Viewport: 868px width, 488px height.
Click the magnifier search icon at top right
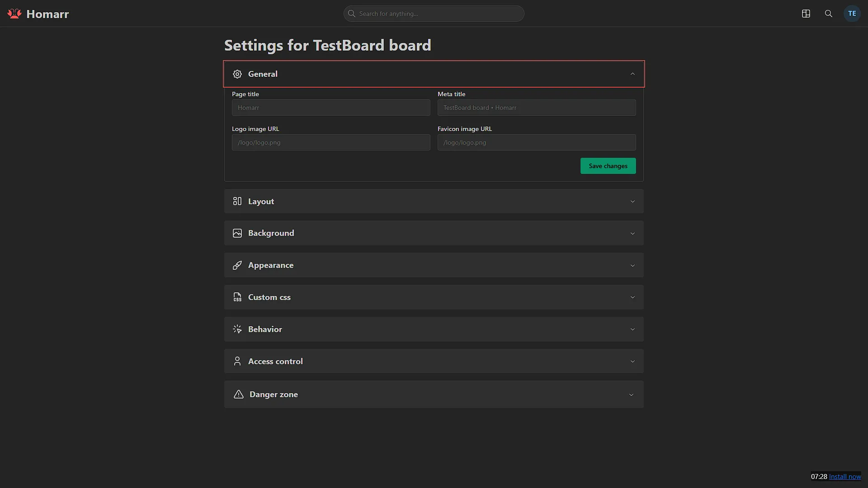pos(829,14)
